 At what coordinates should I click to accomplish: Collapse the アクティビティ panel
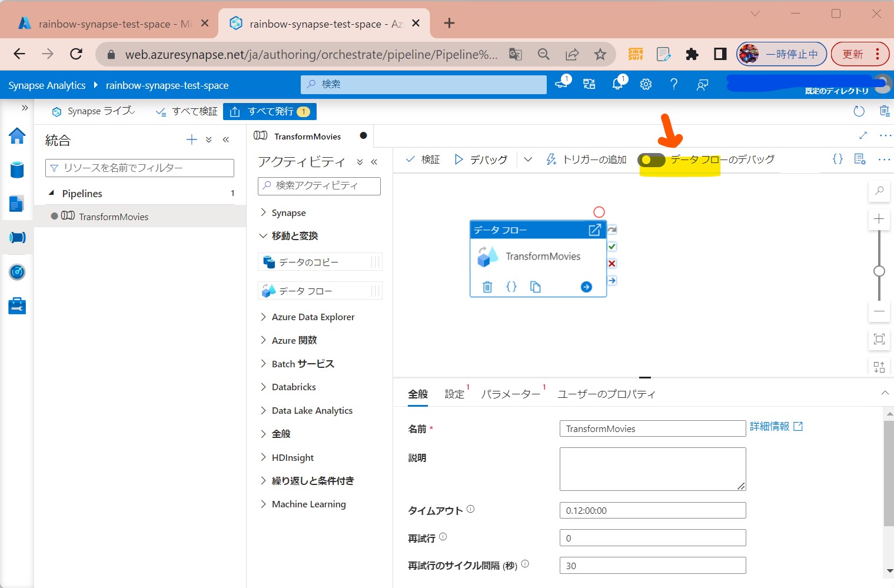(x=374, y=162)
